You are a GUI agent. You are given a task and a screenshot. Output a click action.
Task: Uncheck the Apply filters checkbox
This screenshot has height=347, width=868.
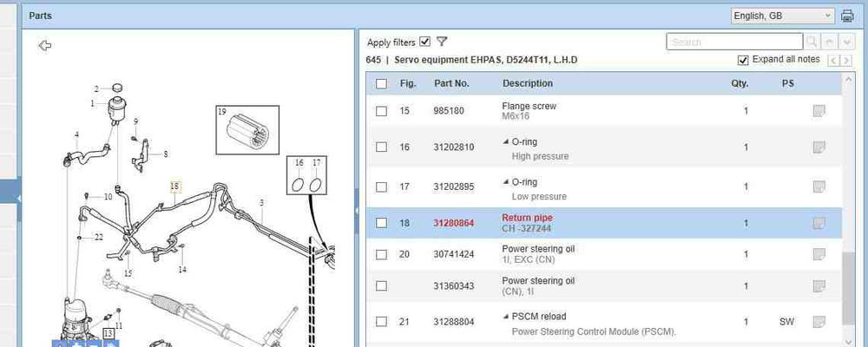(424, 42)
